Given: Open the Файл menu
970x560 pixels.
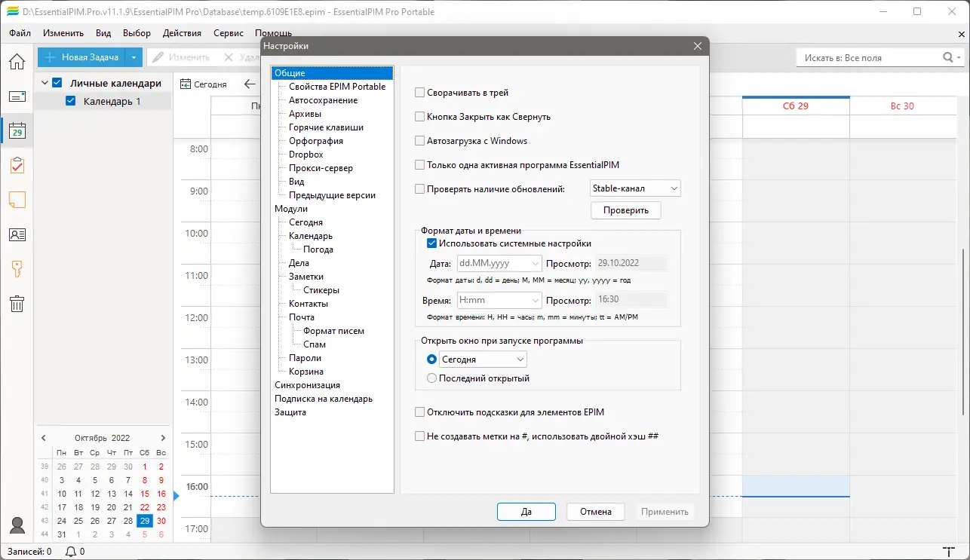Looking at the screenshot, I should 20,33.
